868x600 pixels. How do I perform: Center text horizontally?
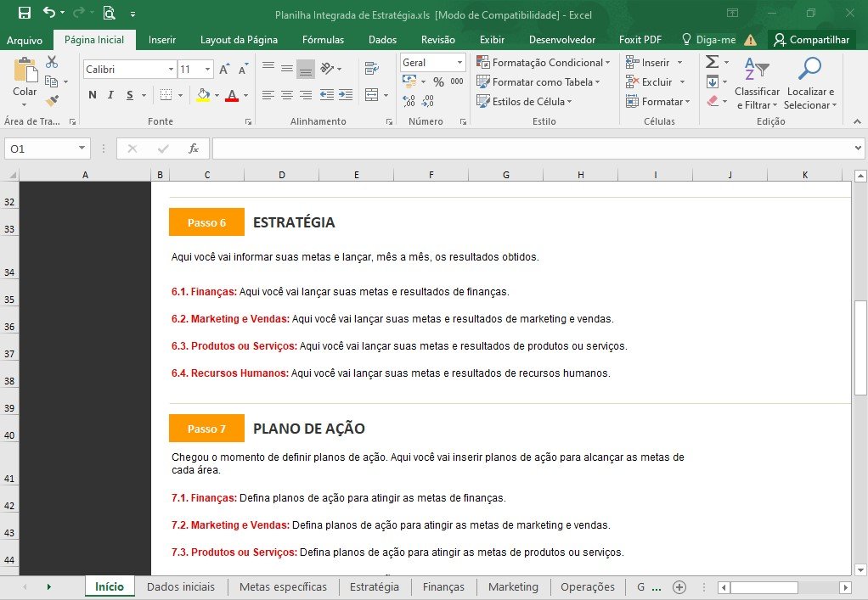click(x=287, y=94)
